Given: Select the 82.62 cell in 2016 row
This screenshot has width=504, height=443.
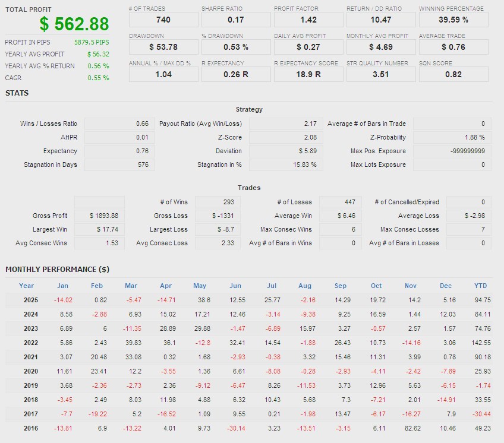Looking at the screenshot, I should (x=411, y=428).
